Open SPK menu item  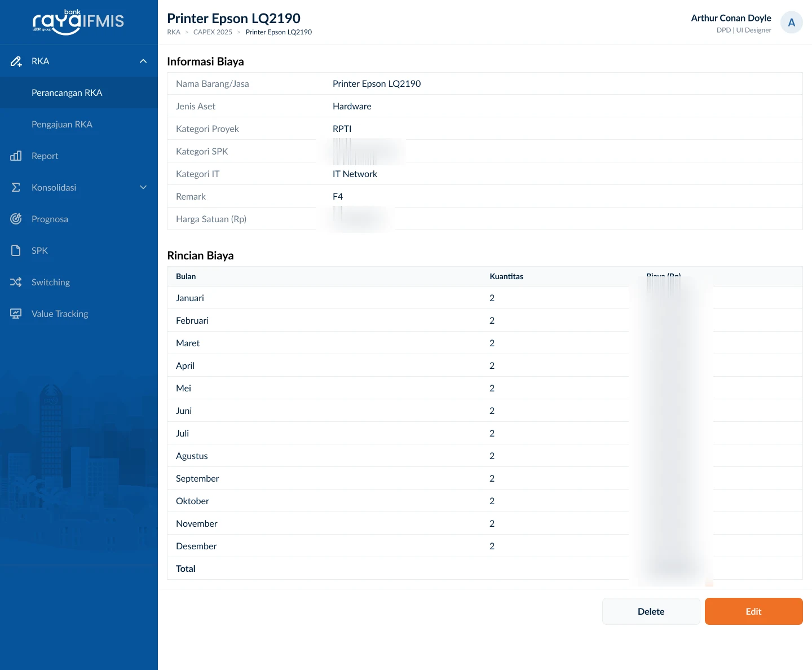pyautogui.click(x=79, y=250)
